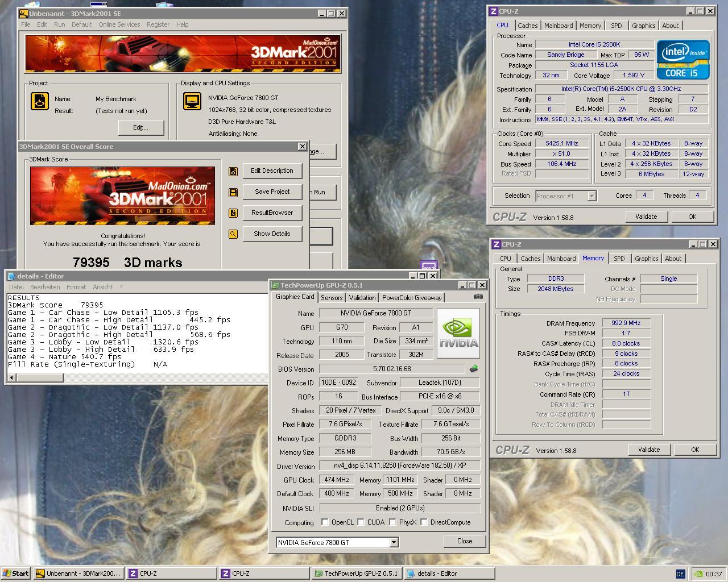728x582 pixels.
Task: Click the NVIDIA tray icon
Action: [697, 573]
